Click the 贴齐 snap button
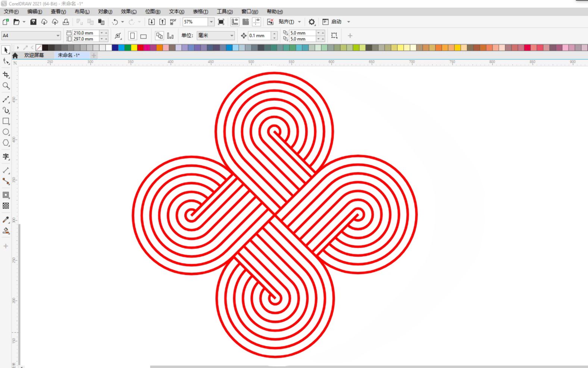Screen dimensions: 588x368 [x=286, y=22]
